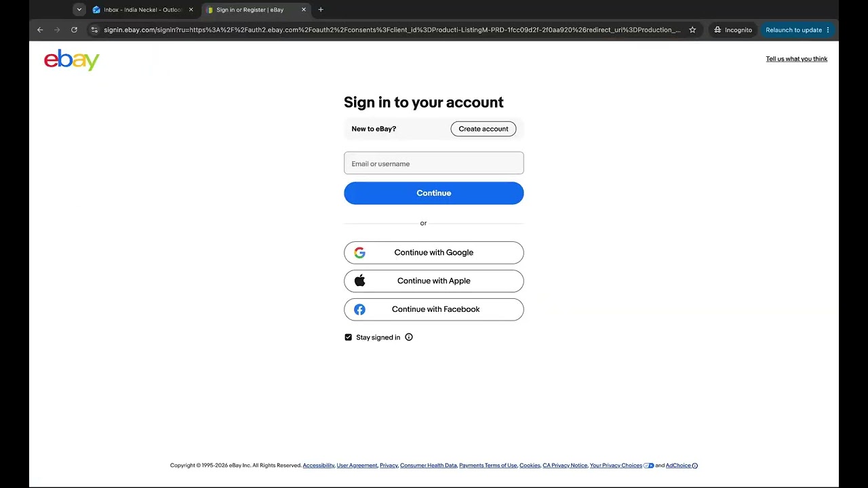The width and height of the screenshot is (868, 488).
Task: Open User Agreement footer link
Action: point(357,466)
